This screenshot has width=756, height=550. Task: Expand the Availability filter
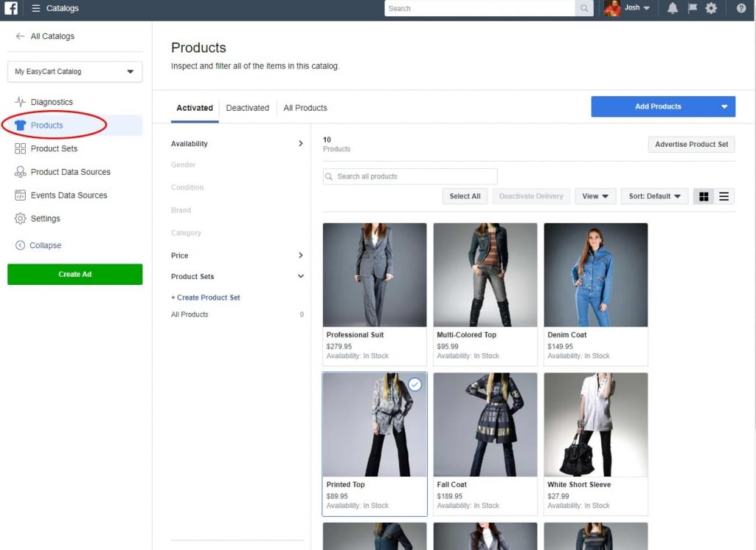pos(300,144)
